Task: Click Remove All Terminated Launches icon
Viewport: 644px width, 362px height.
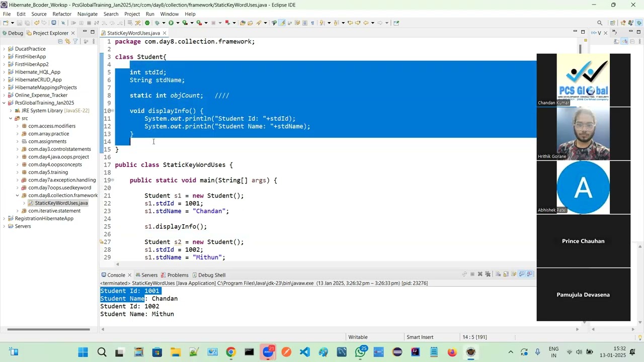Action: click(488, 274)
